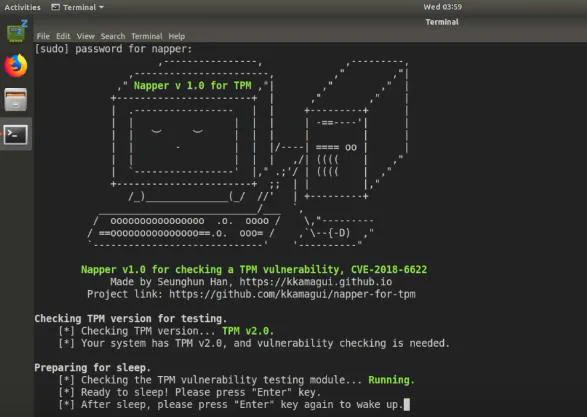Click the green 'TPM v2.0.' result
587x417 pixels.
(x=248, y=331)
